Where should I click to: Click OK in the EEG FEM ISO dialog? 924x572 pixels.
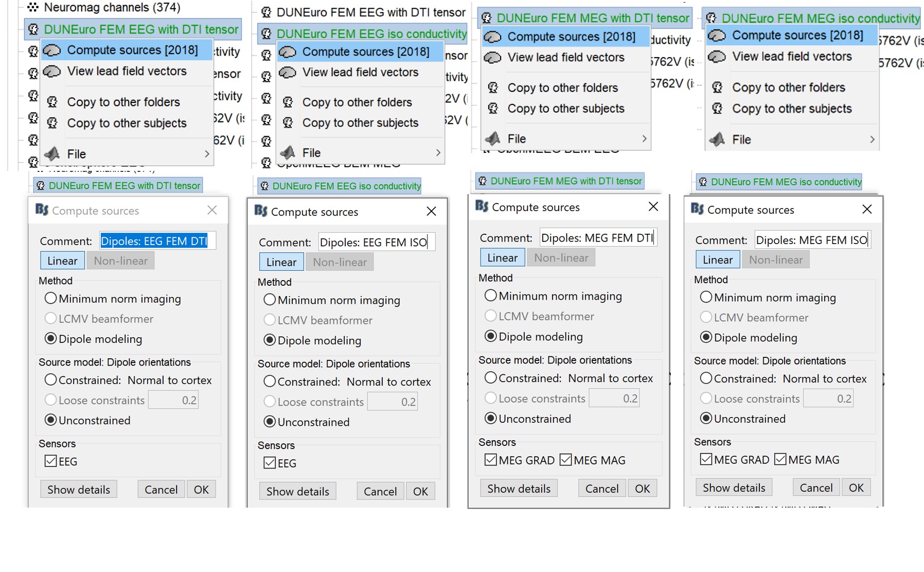click(x=420, y=491)
